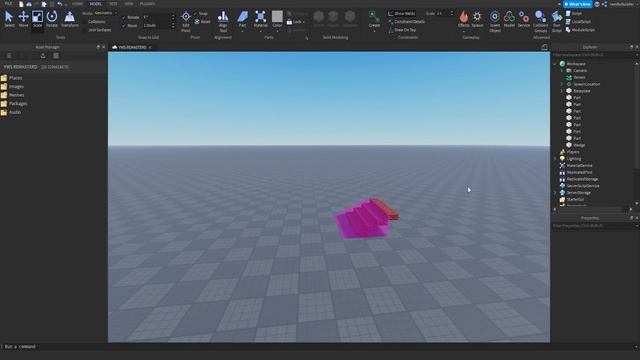
Task: Open the Mode Geometric dropdown
Action: point(105,13)
